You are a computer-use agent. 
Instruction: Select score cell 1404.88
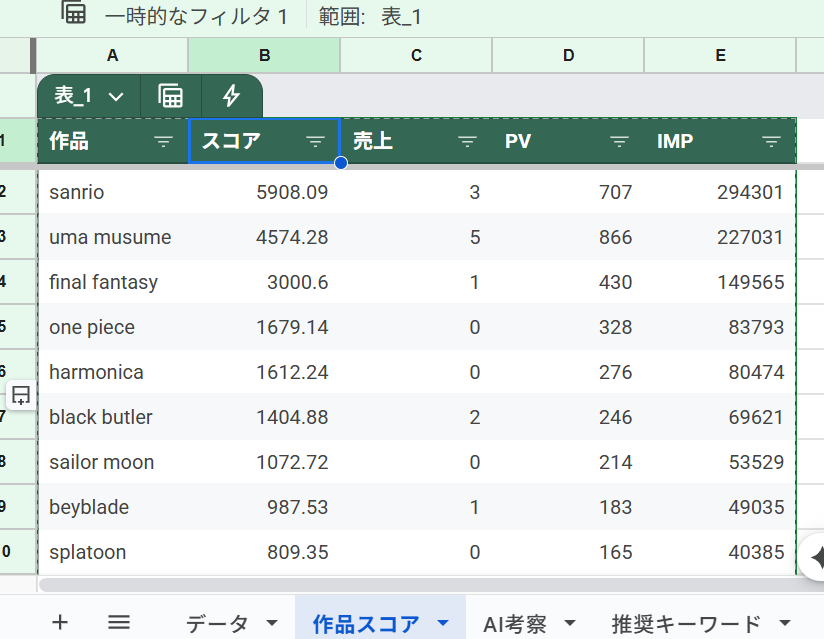tap(264, 417)
